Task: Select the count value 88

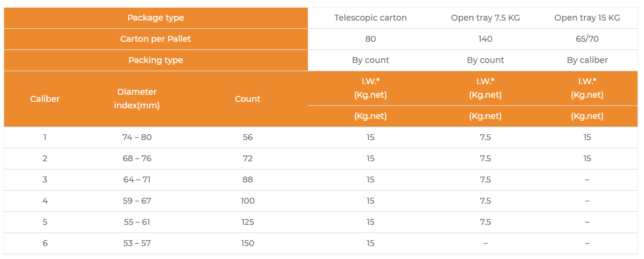Action: (x=247, y=180)
